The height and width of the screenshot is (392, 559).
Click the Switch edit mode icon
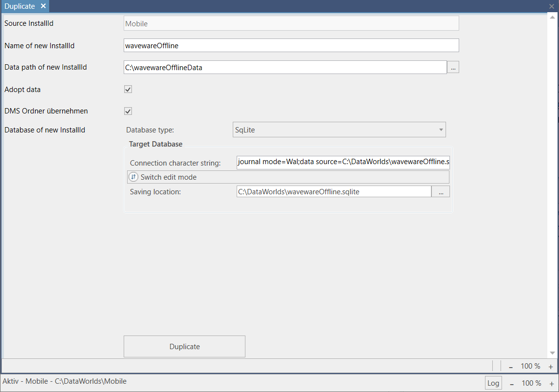133,177
